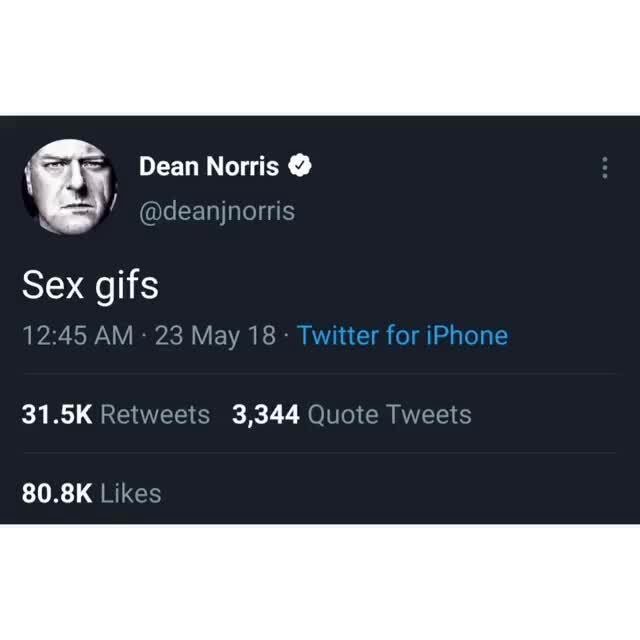Click the divider line above Likes
Screen dimensions: 640x640
320,452
